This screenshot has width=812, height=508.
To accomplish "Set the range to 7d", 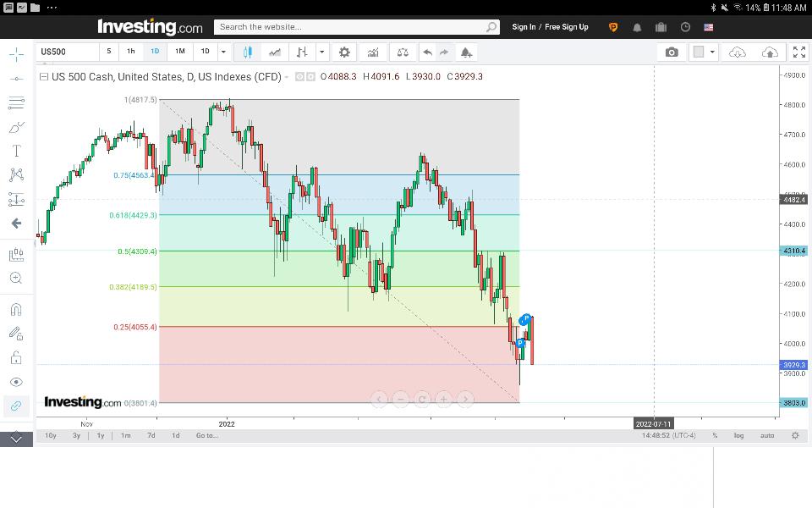I will coord(151,435).
